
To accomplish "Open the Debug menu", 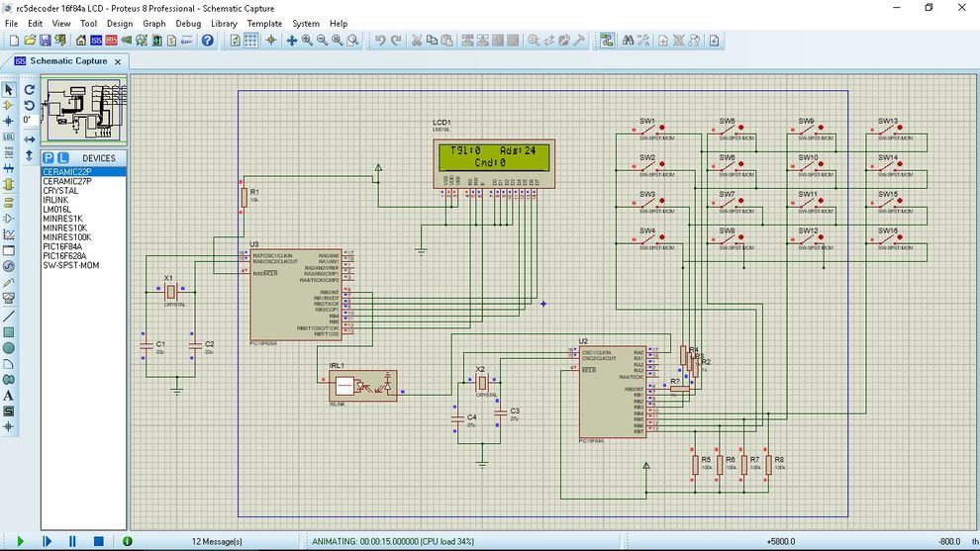I will [188, 23].
